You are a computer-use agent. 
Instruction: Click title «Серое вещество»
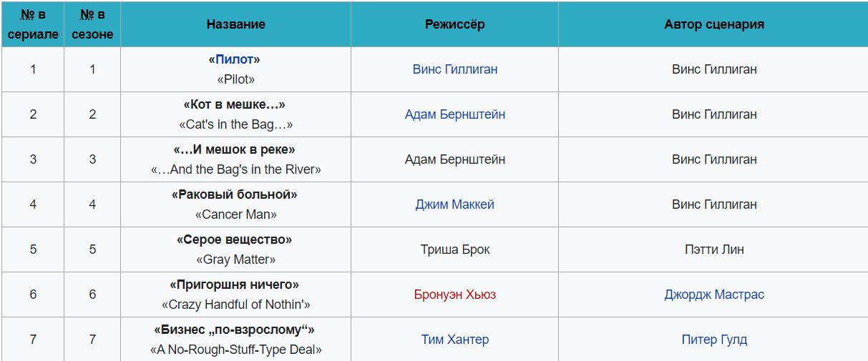[x=235, y=239]
